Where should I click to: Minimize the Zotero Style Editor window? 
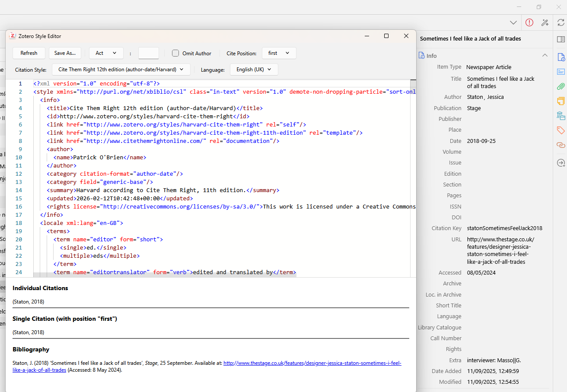[x=366, y=36]
